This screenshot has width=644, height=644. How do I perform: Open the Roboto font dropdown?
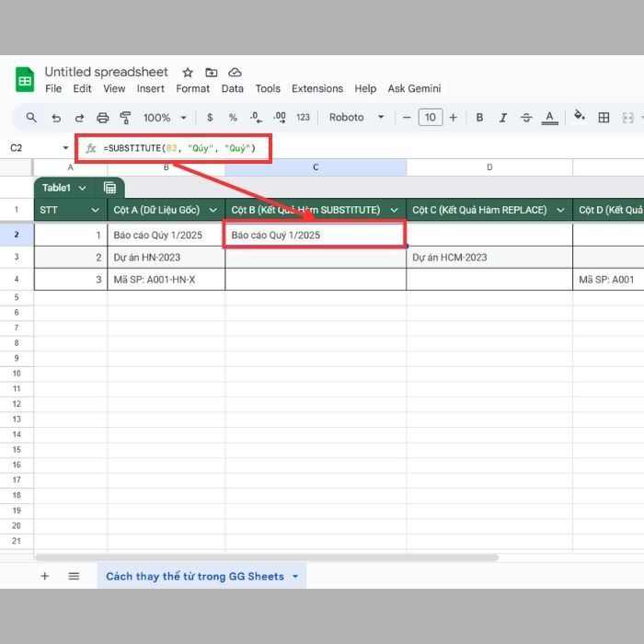click(x=357, y=118)
